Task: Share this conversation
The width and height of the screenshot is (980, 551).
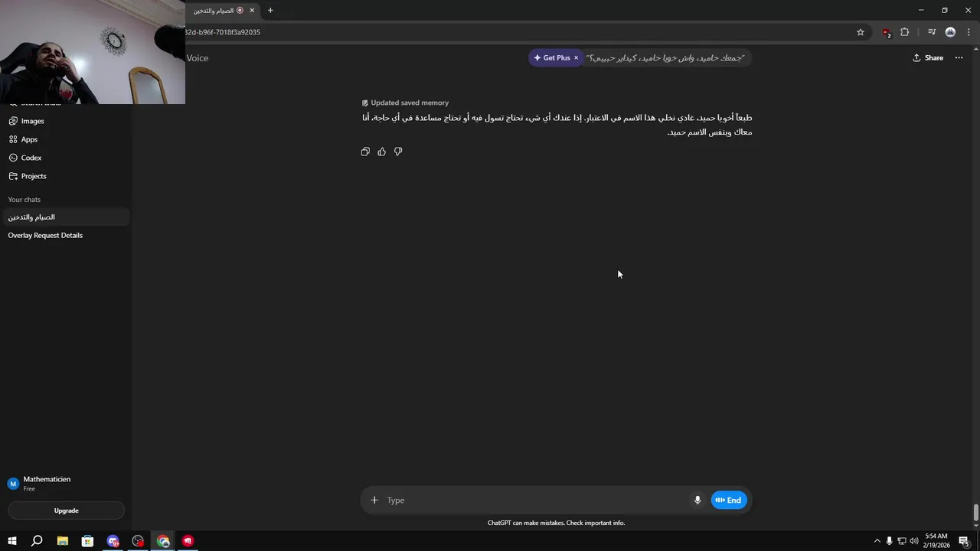Action: tap(928, 58)
